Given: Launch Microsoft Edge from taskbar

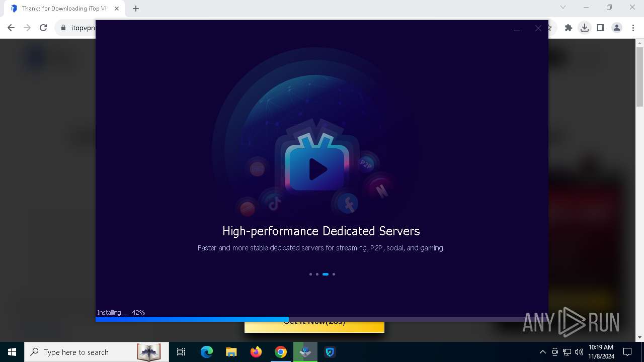Looking at the screenshot, I should point(207,352).
